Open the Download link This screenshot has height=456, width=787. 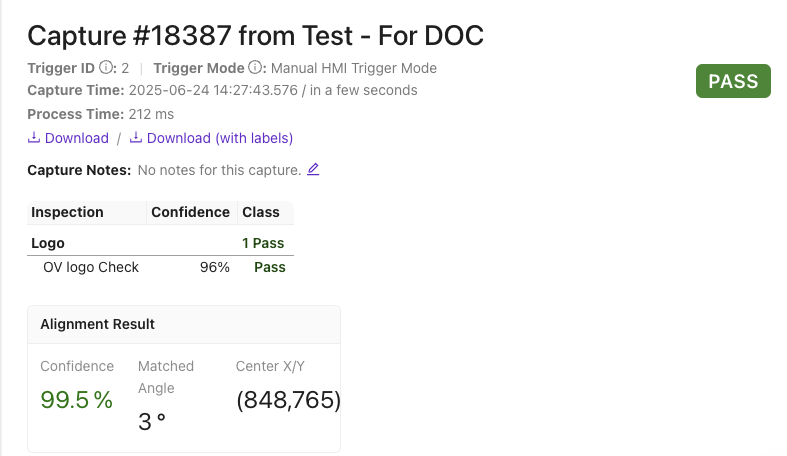click(x=76, y=138)
